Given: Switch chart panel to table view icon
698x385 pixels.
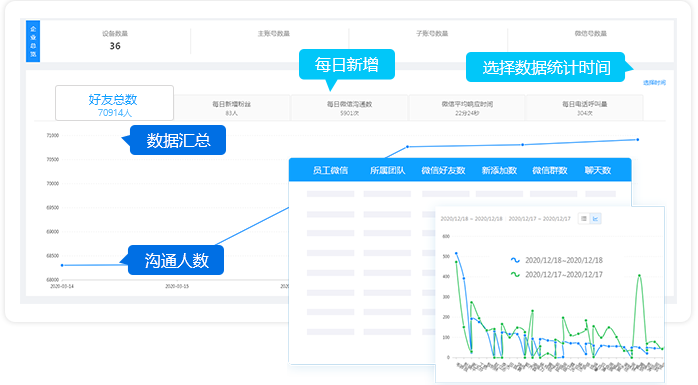Looking at the screenshot, I should [584, 219].
